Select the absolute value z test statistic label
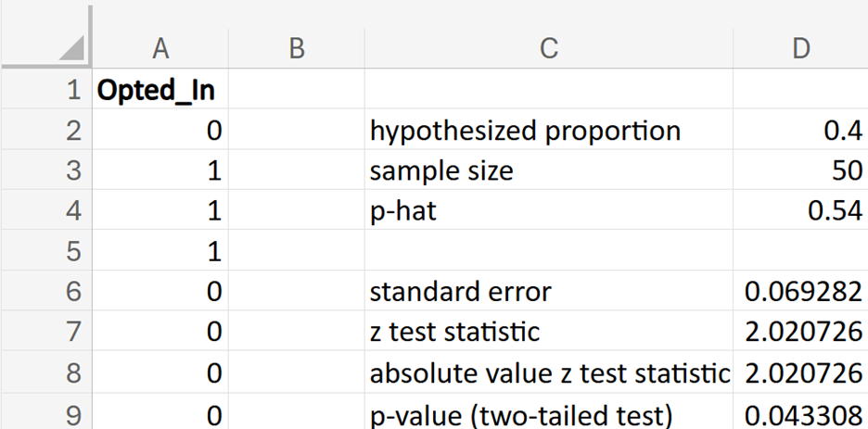 coord(549,372)
